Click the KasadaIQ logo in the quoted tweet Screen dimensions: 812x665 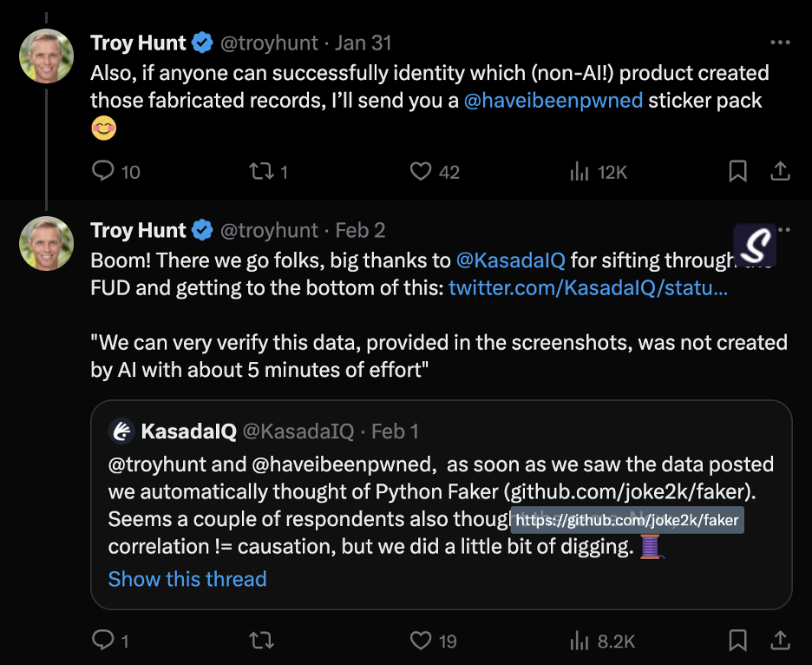121,431
